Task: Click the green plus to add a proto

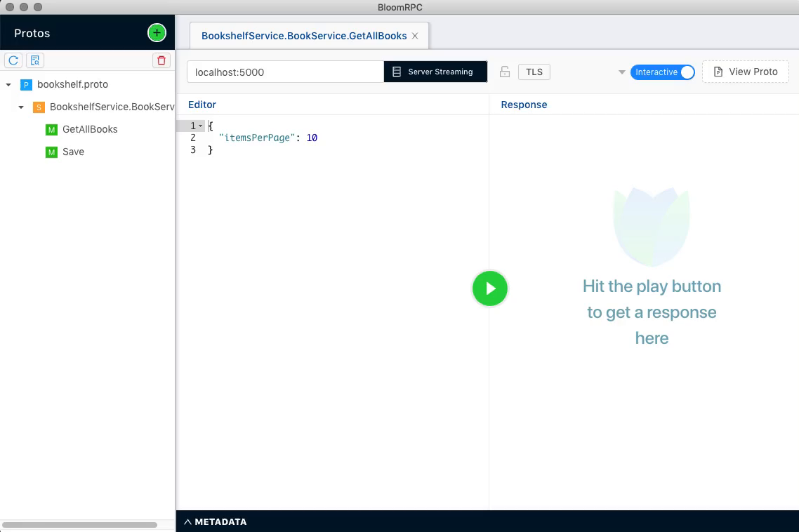Action: 156,32
